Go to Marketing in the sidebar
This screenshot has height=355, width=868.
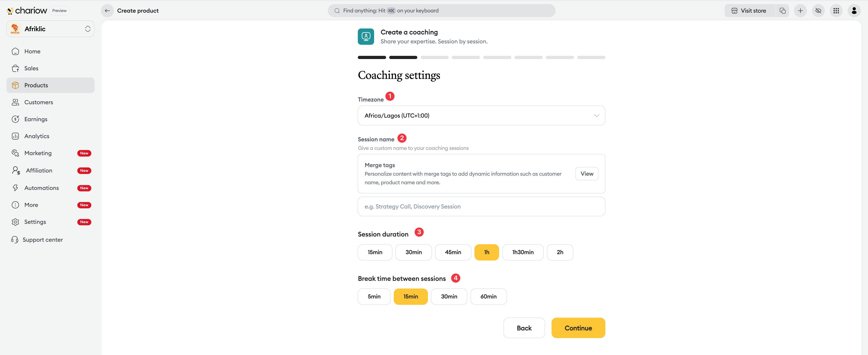click(38, 153)
